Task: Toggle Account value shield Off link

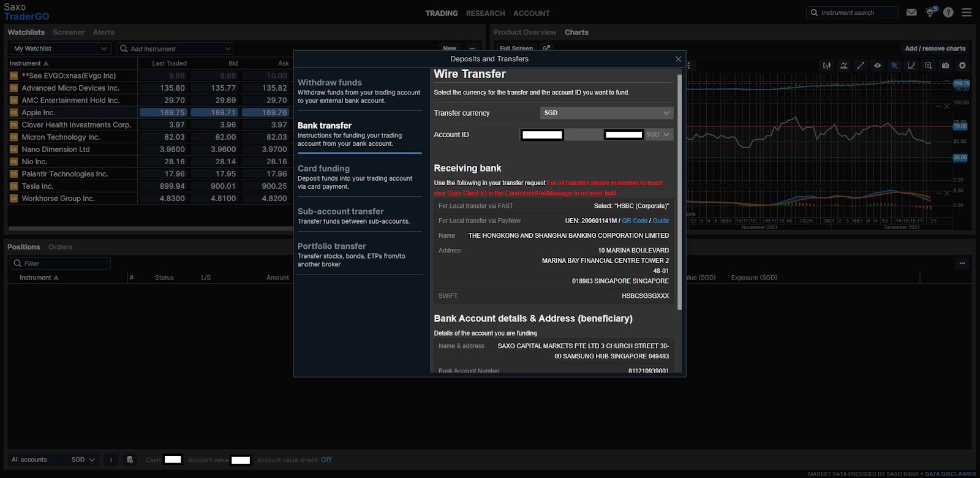Action: click(x=326, y=460)
